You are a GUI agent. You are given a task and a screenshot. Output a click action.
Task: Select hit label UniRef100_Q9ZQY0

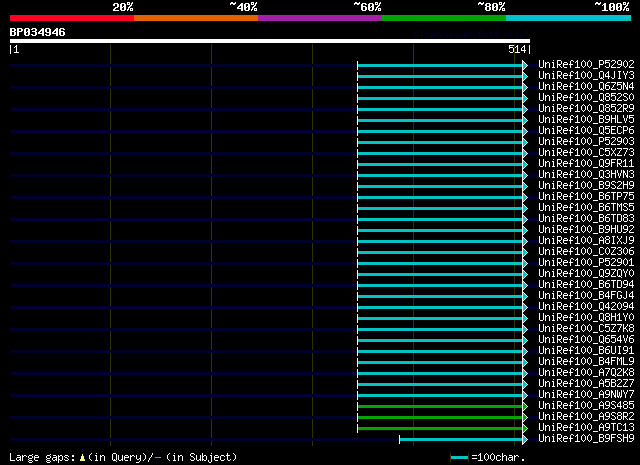point(586,274)
